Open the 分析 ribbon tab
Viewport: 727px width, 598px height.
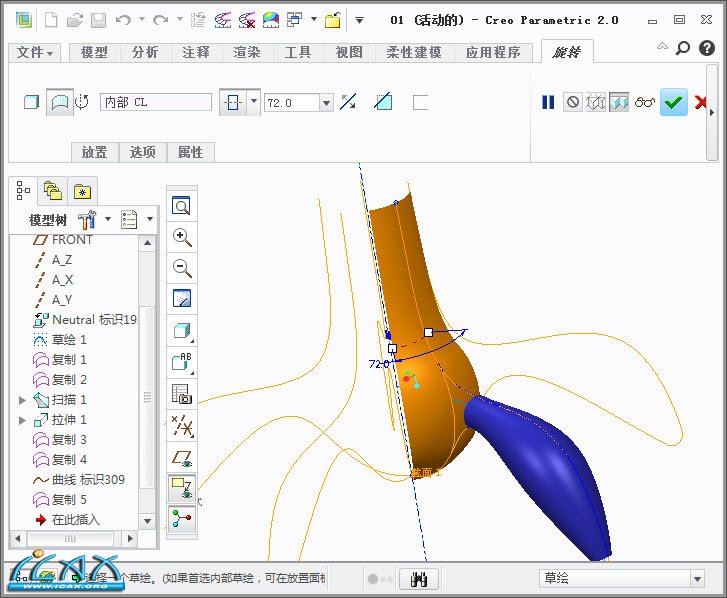pos(144,53)
